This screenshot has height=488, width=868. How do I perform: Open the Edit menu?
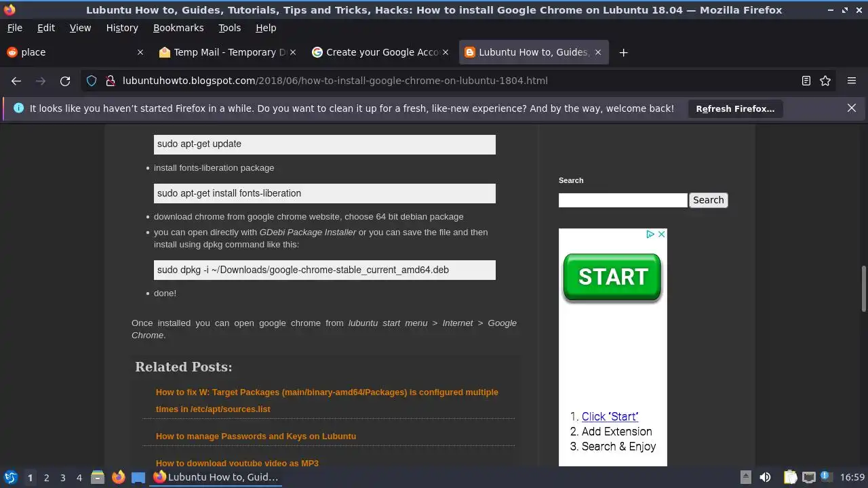coord(46,28)
